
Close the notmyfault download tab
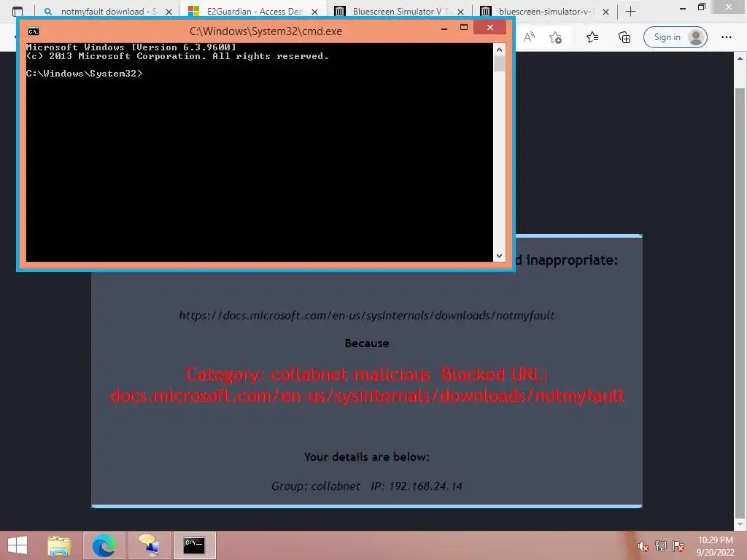169,12
